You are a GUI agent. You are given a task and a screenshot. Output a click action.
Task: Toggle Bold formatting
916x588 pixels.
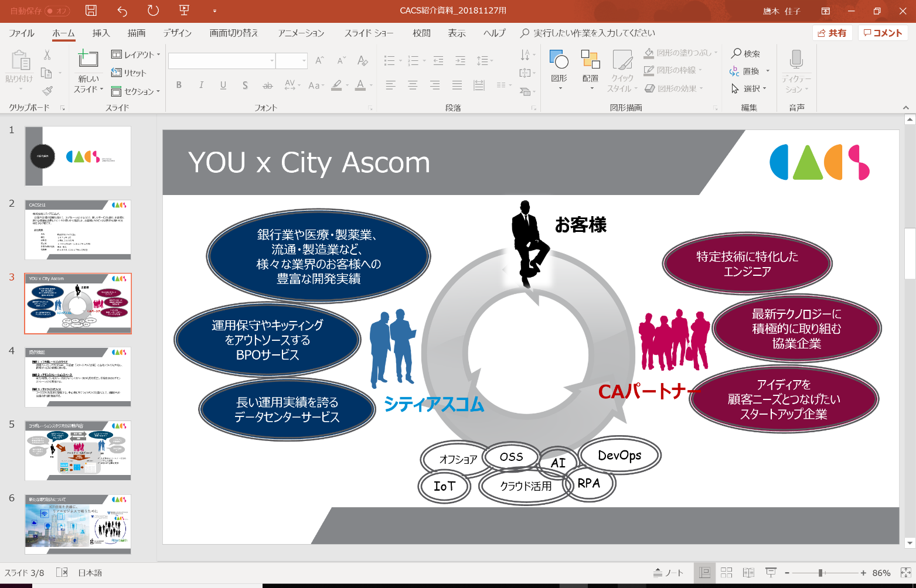click(x=179, y=85)
